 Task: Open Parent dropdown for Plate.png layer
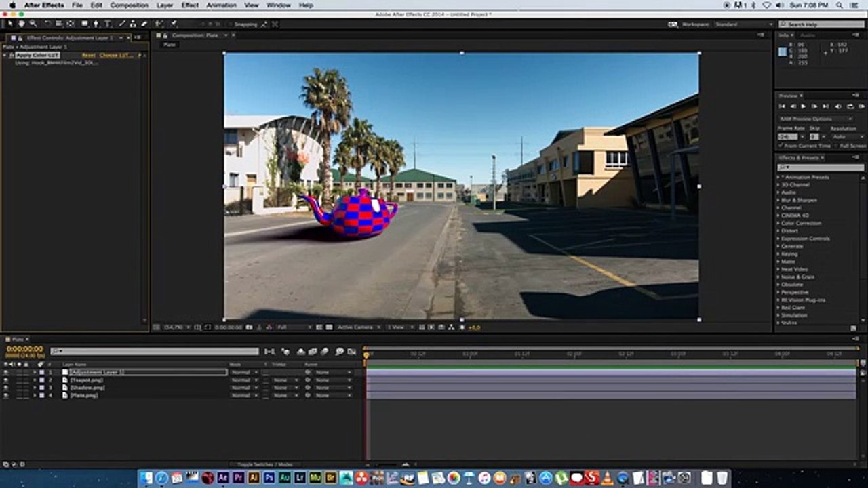pyautogui.click(x=334, y=394)
